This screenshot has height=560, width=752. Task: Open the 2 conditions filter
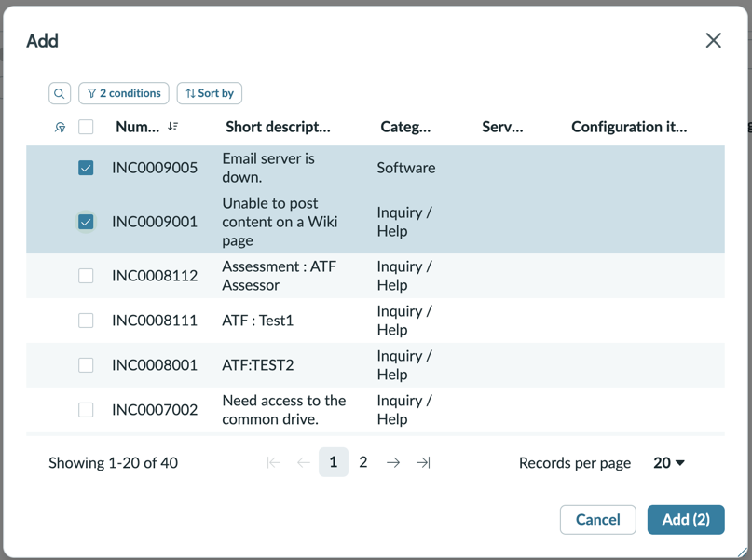pyautogui.click(x=124, y=93)
